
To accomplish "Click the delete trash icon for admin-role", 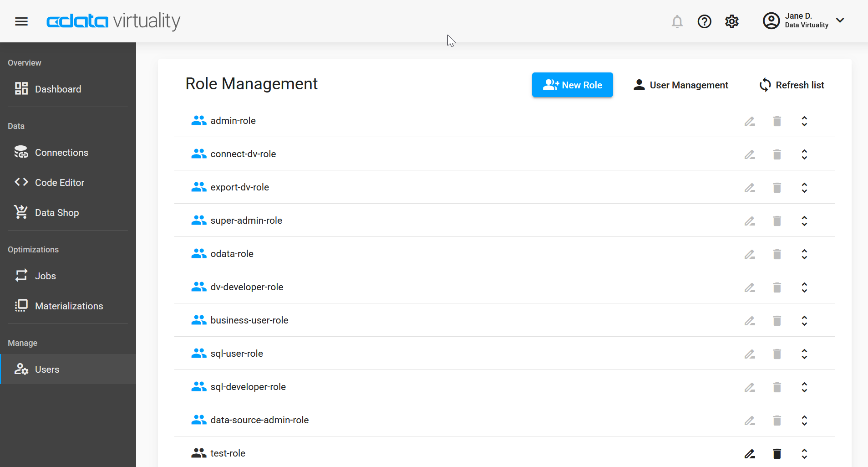I will coord(777,121).
